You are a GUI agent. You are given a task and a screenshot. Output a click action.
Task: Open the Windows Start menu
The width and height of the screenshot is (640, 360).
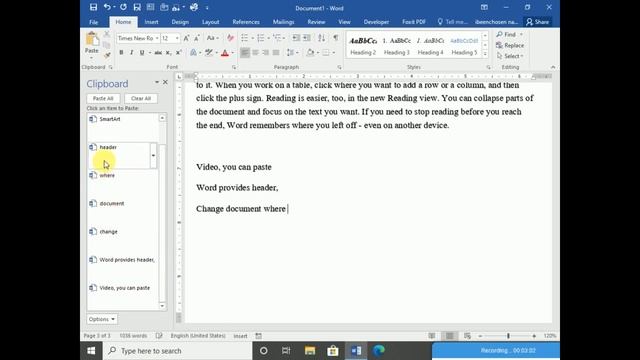pyautogui.click(x=91, y=351)
